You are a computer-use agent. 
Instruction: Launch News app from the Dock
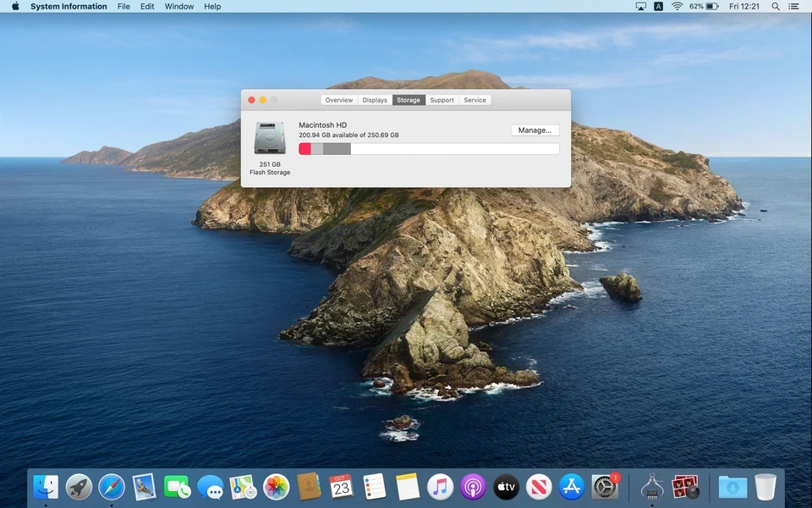[539, 488]
